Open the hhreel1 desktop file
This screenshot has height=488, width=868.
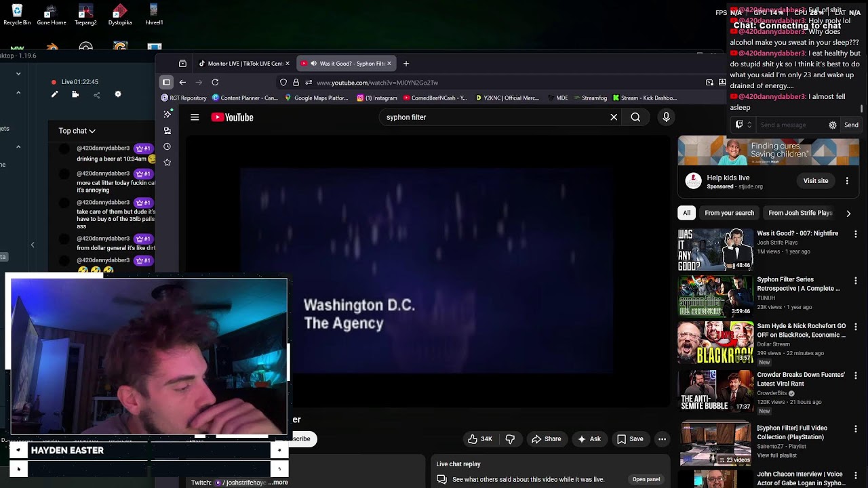pos(154,15)
